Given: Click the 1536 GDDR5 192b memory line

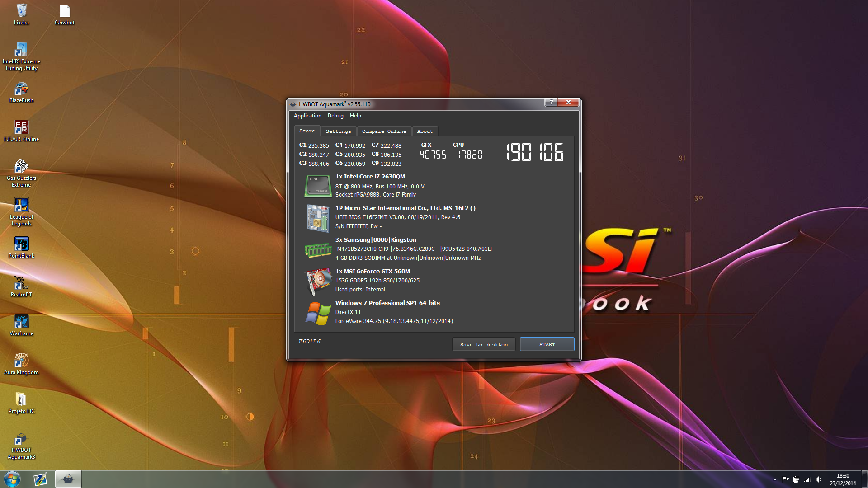Looking at the screenshot, I should 377,281.
